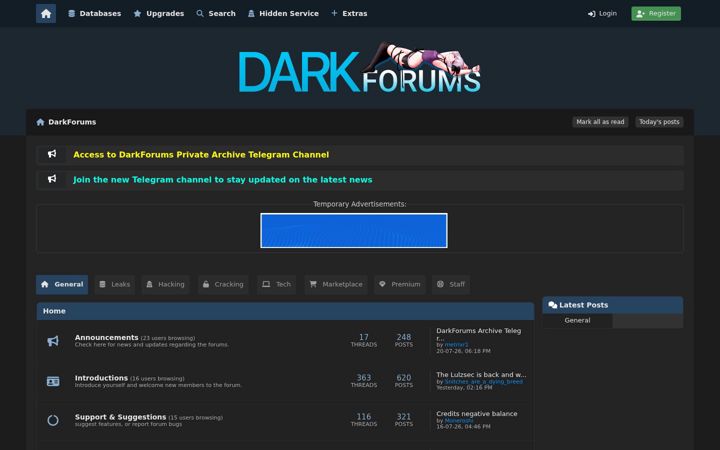Click the Introductions ID card icon
The image size is (720, 450).
53,381
